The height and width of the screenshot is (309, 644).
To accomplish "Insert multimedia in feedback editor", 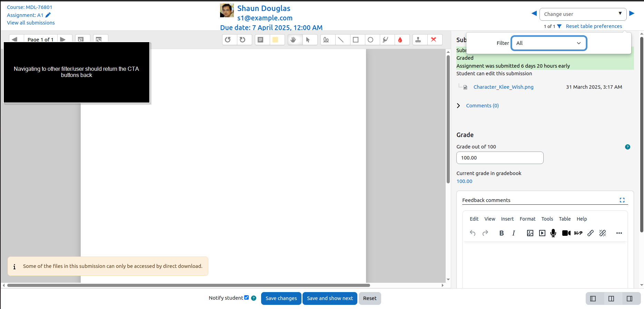I will coord(542,233).
